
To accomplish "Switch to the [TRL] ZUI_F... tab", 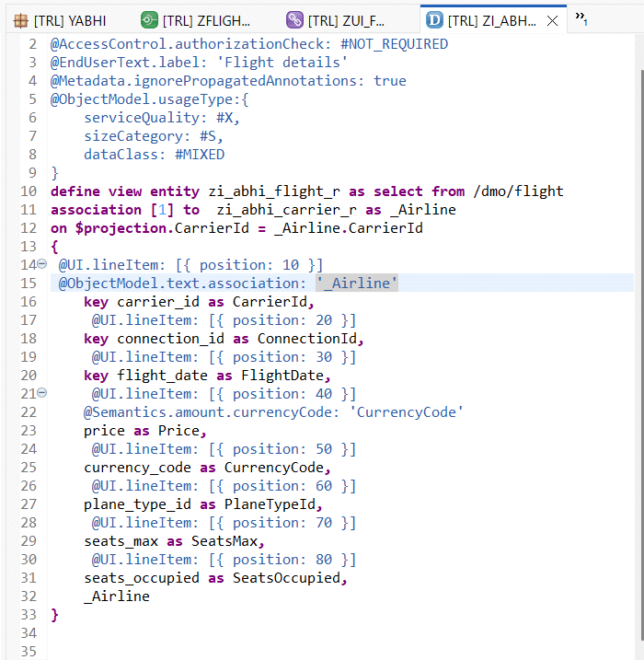I will click(x=353, y=19).
